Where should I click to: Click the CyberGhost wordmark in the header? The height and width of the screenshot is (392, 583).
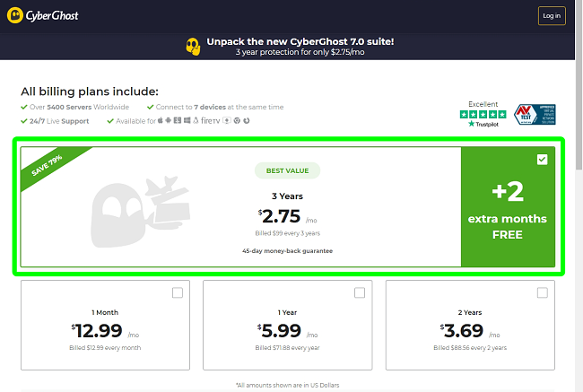[x=52, y=15]
